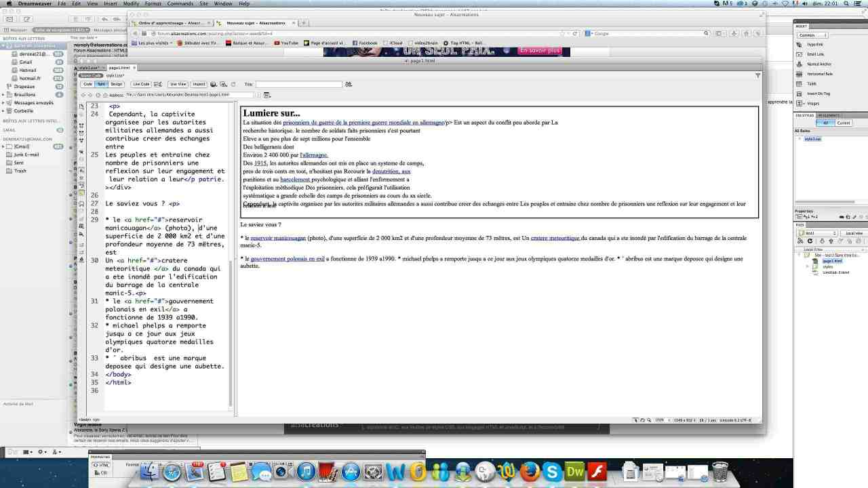Open System Preferences from the Dock
This screenshot has height=488, width=868.
373,471
